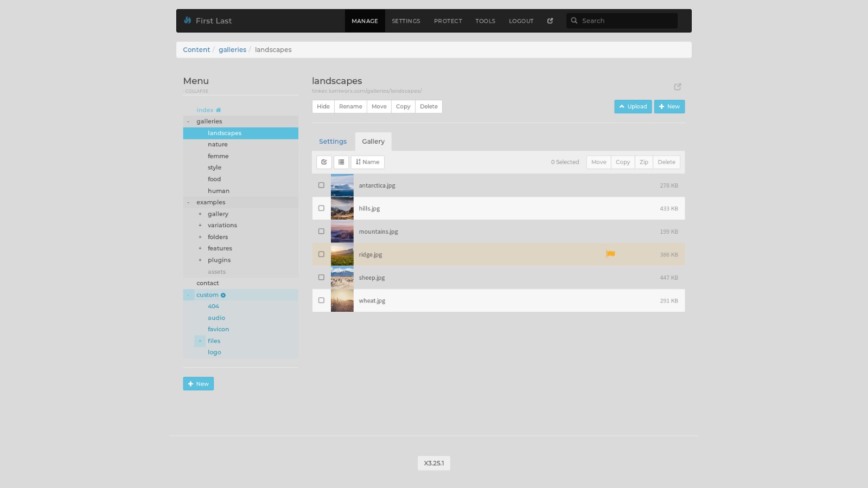Open the Settings tab
This screenshot has height=488, width=868.
(x=333, y=142)
